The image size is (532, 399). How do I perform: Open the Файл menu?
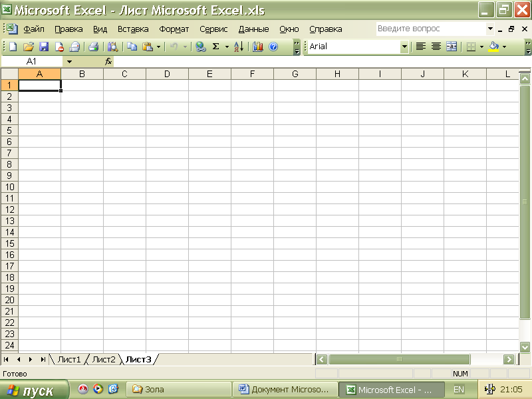pos(34,29)
